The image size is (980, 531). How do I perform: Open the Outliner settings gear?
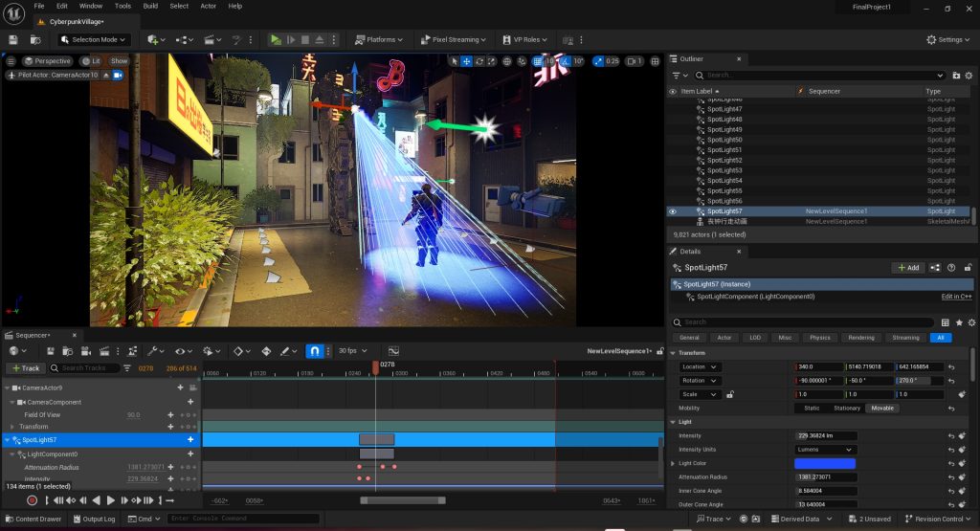(969, 75)
